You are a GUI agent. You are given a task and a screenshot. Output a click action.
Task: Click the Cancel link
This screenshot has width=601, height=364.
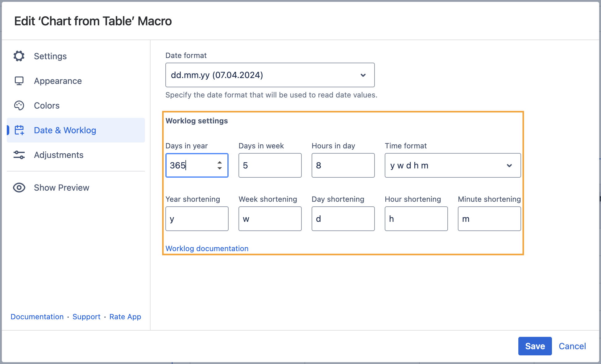[x=572, y=346]
